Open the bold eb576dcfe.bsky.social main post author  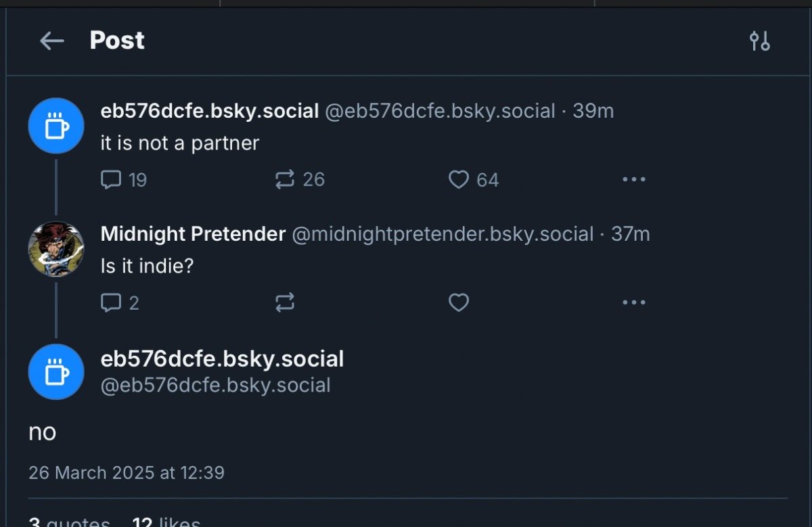(x=222, y=359)
